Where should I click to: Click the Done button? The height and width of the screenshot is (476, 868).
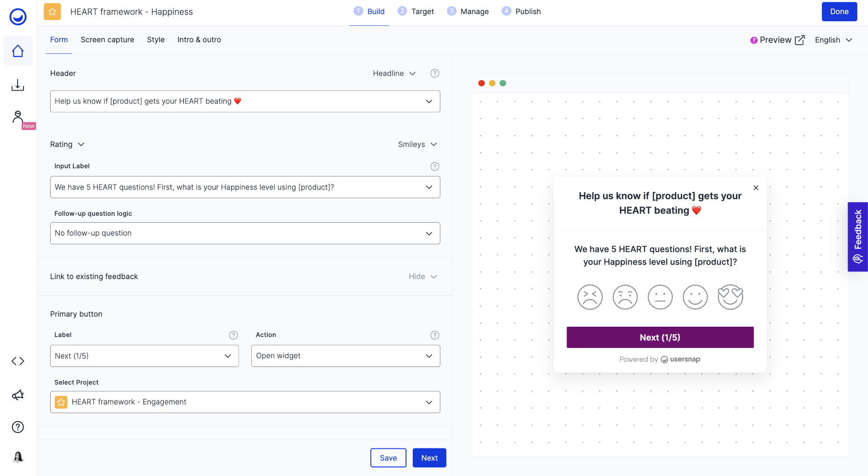839,11
